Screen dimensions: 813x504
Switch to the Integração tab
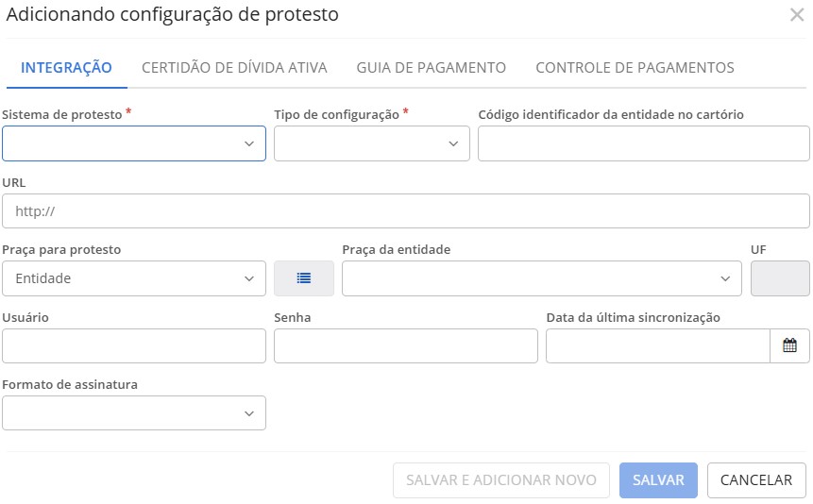[x=67, y=68]
